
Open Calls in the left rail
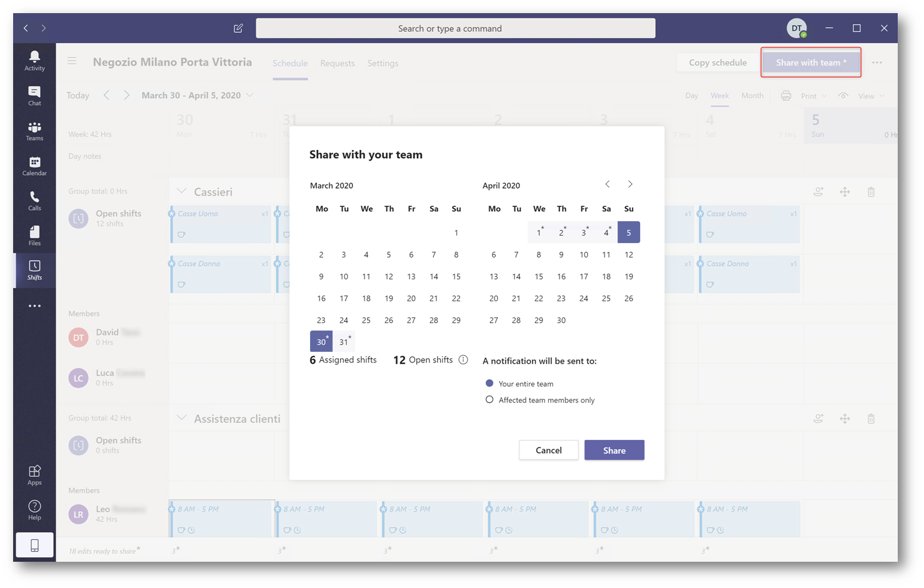(x=34, y=201)
